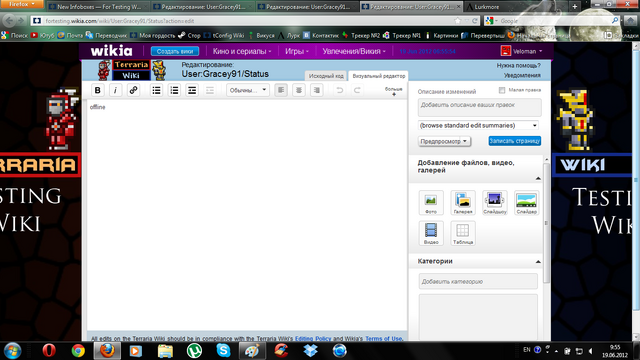This screenshot has height=360, width=640.
Task: Click the Создать вики button
Action: click(175, 51)
